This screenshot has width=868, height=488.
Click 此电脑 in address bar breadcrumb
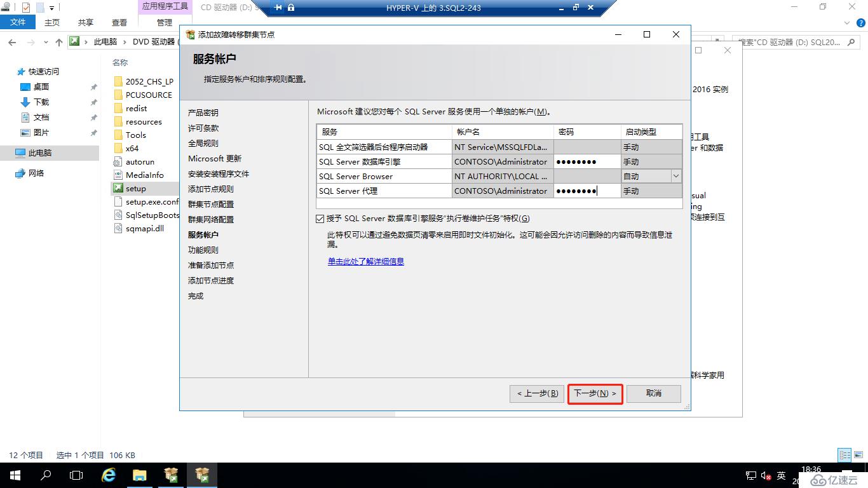coord(105,42)
